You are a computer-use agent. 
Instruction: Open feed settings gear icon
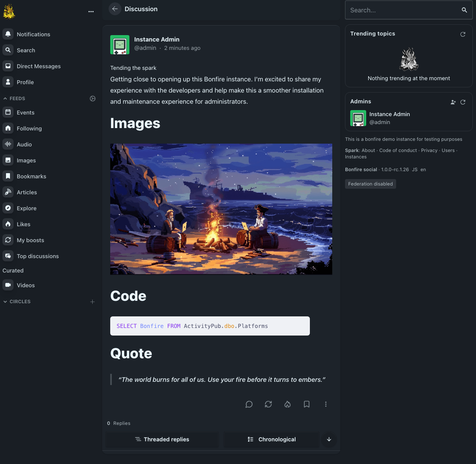click(x=93, y=99)
